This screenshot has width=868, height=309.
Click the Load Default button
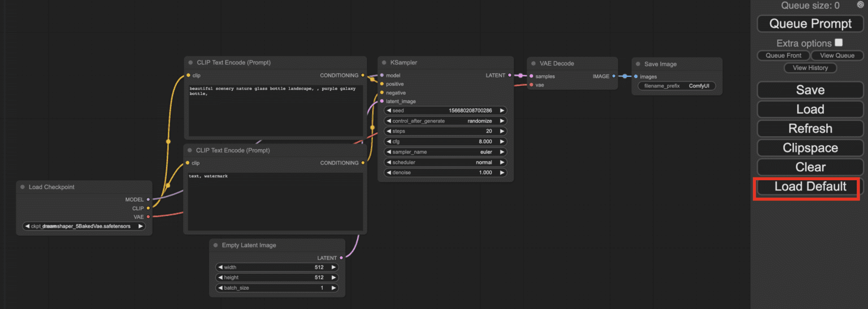coord(810,186)
